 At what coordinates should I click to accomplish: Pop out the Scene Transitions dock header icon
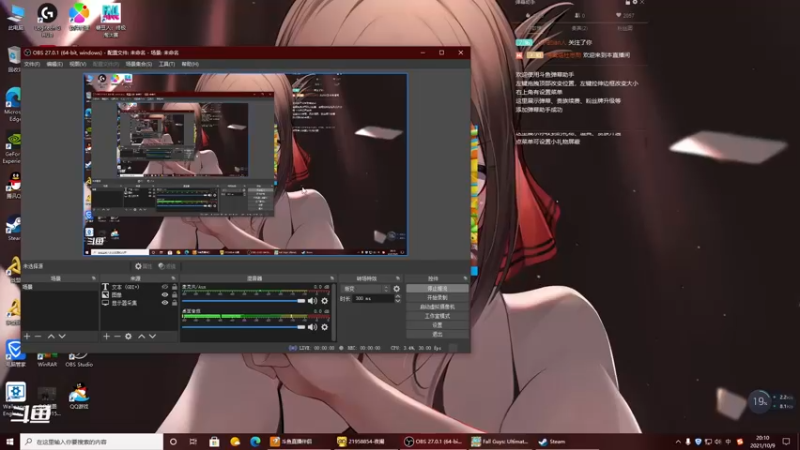(x=398, y=279)
